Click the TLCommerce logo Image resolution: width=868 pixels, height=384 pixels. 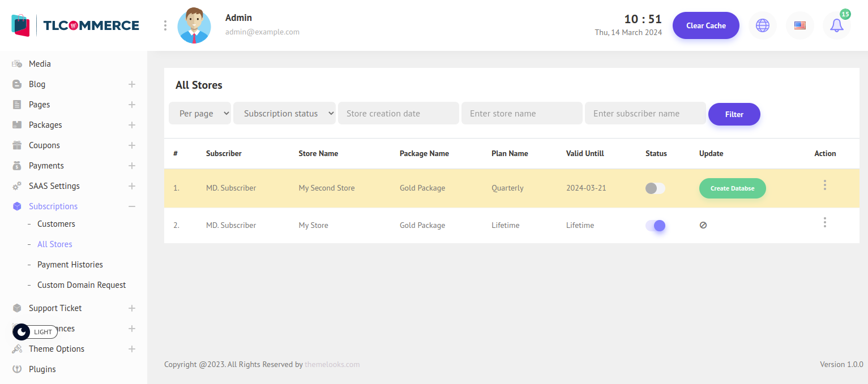click(75, 25)
